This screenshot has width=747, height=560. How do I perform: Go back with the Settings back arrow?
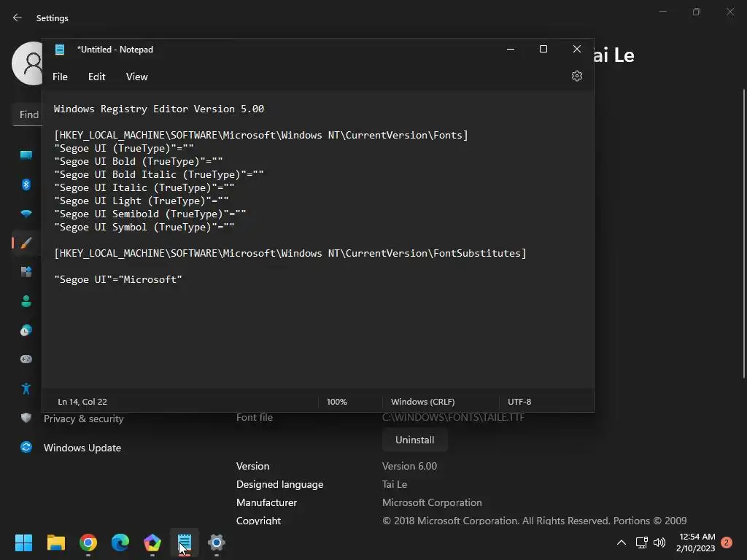pyautogui.click(x=18, y=17)
